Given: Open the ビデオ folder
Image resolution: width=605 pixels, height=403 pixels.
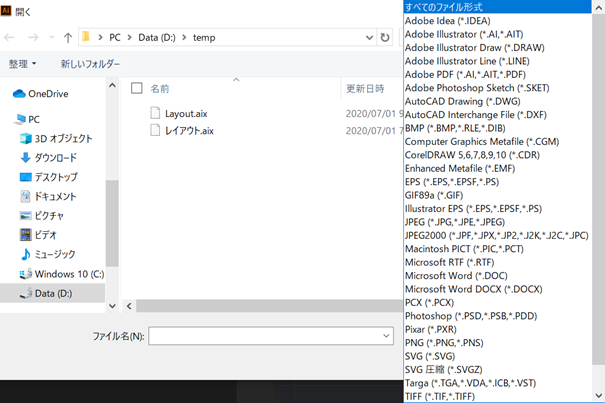Looking at the screenshot, I should click(x=39, y=235).
